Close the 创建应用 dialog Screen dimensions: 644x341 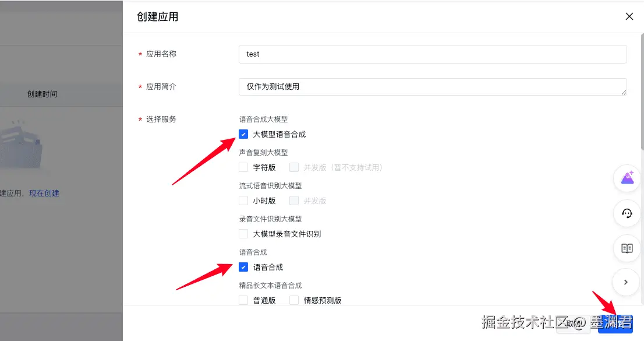point(629,16)
